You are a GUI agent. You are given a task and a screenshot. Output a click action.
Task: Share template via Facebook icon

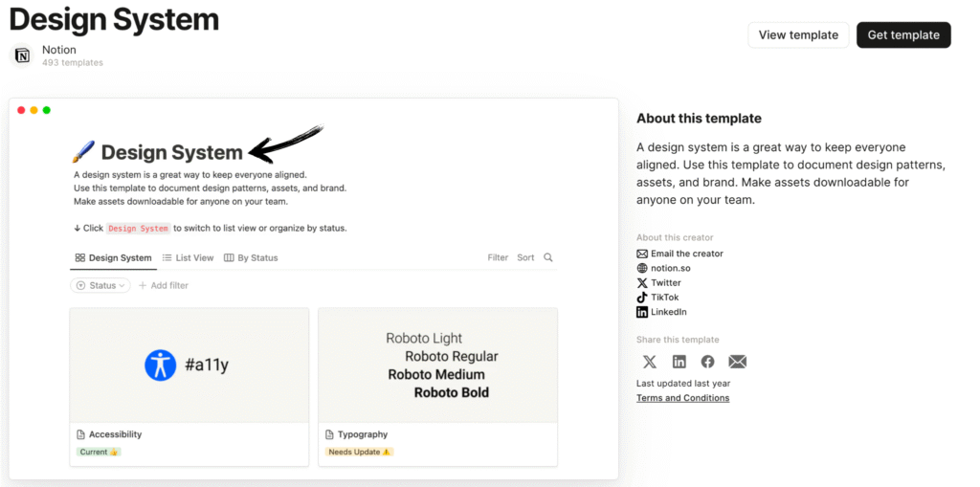[707, 361]
